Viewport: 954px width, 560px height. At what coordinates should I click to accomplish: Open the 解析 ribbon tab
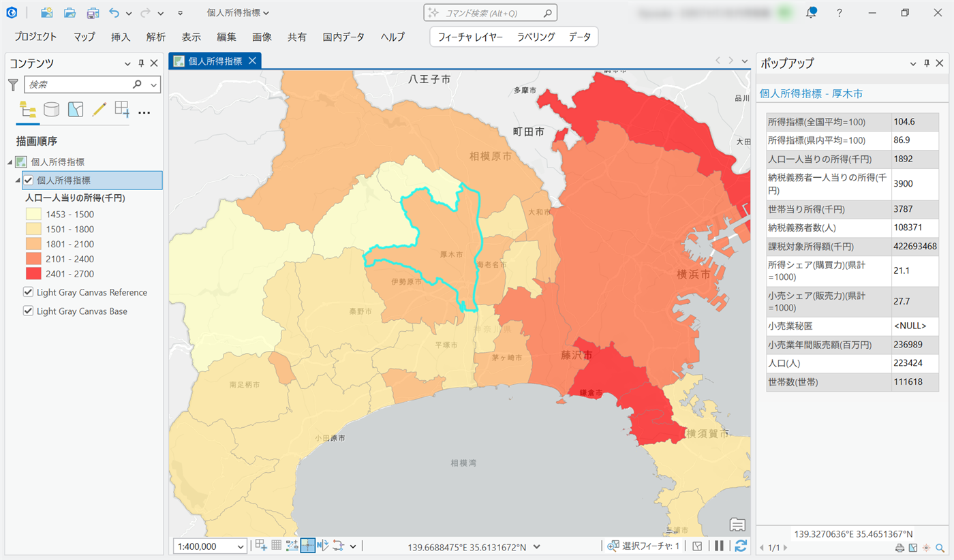[155, 37]
